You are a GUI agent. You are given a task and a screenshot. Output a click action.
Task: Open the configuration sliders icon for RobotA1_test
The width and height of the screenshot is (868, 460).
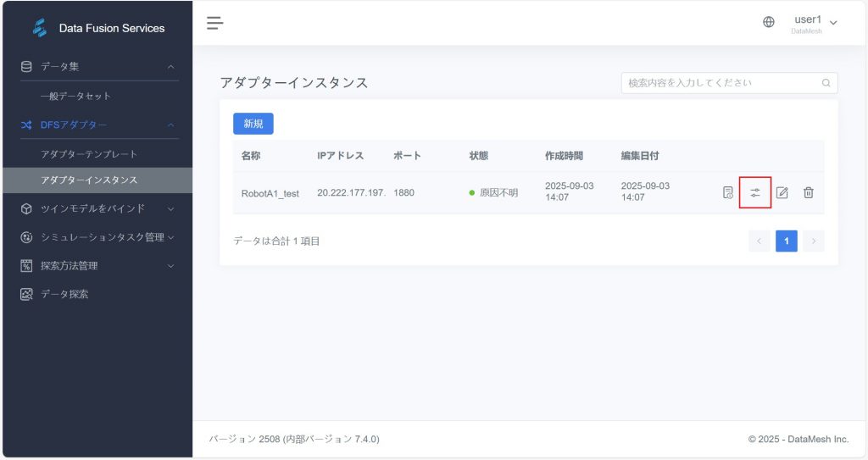click(x=754, y=193)
